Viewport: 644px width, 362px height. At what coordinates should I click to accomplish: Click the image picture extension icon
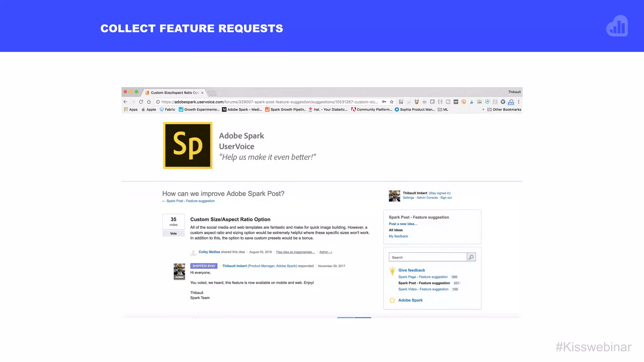pyautogui.click(x=479, y=102)
